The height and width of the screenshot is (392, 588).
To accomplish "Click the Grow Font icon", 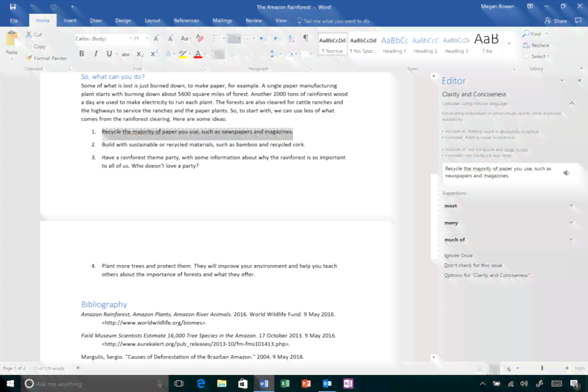I will (x=156, y=39).
